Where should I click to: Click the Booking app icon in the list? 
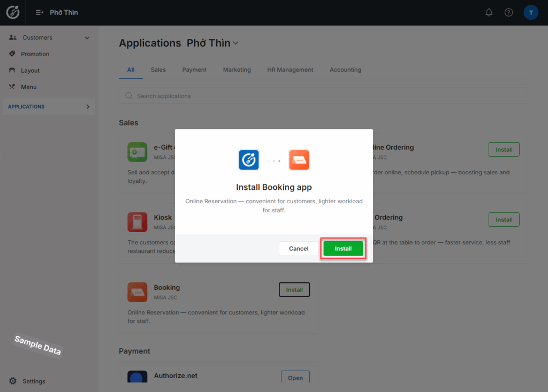pos(137,292)
